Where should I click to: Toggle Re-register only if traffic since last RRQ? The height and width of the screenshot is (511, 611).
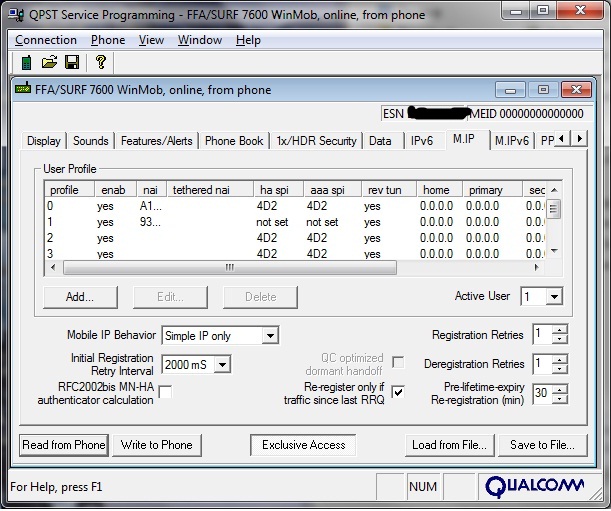[398, 392]
